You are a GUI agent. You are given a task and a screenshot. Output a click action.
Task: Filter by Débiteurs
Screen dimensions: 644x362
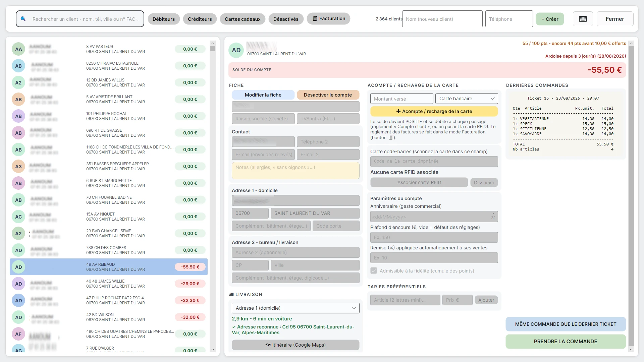(x=164, y=19)
